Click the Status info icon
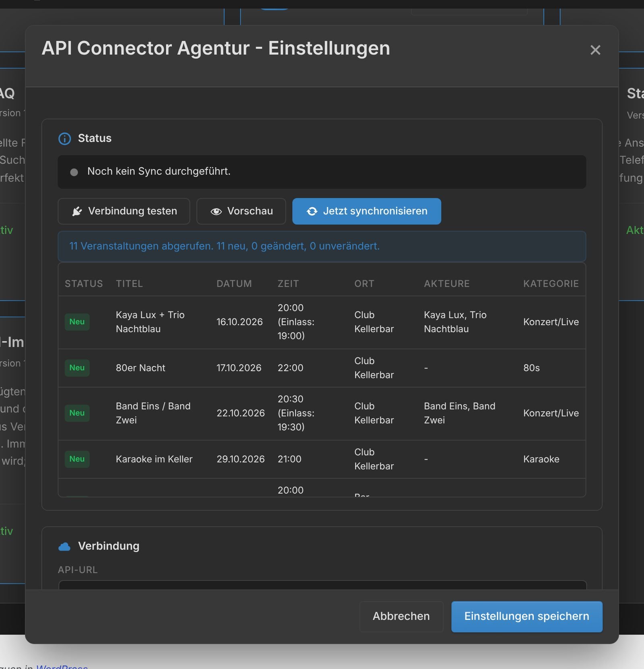This screenshot has height=669, width=644. pyautogui.click(x=64, y=138)
